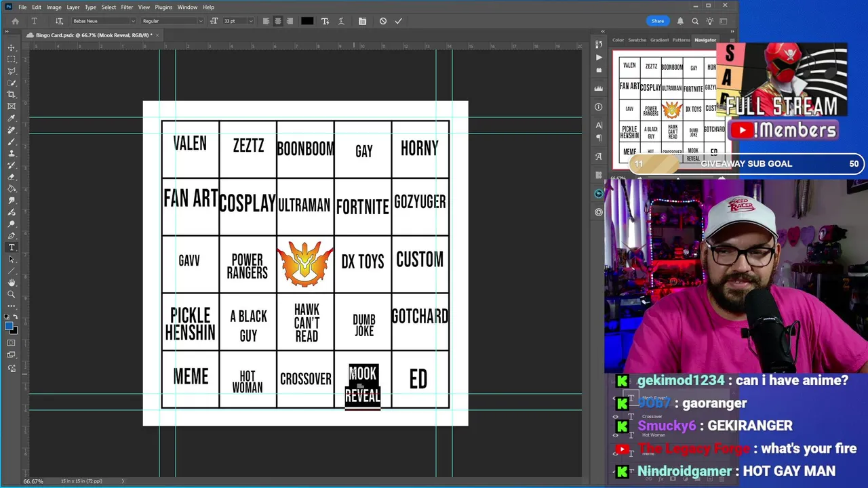Expand the tools panel double arrows
Image resolution: width=868 pixels, height=488 pixels.
[x=7, y=31]
